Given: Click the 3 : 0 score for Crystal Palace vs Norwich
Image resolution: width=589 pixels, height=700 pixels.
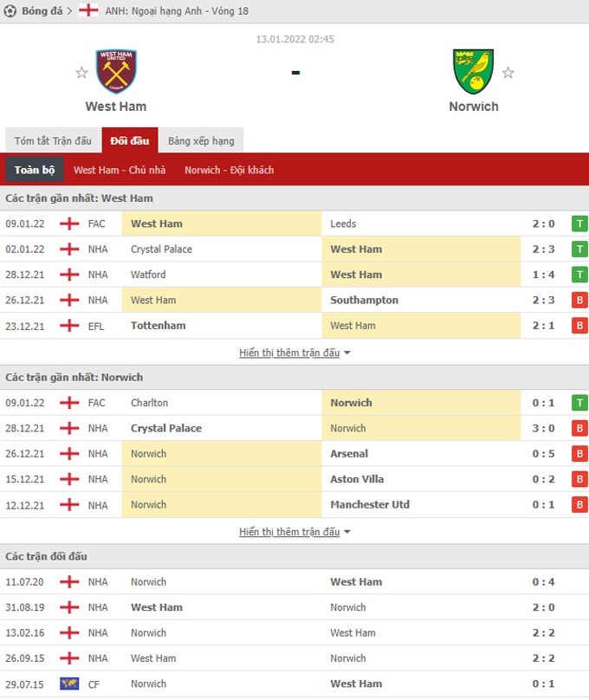Looking at the screenshot, I should coord(543,428).
